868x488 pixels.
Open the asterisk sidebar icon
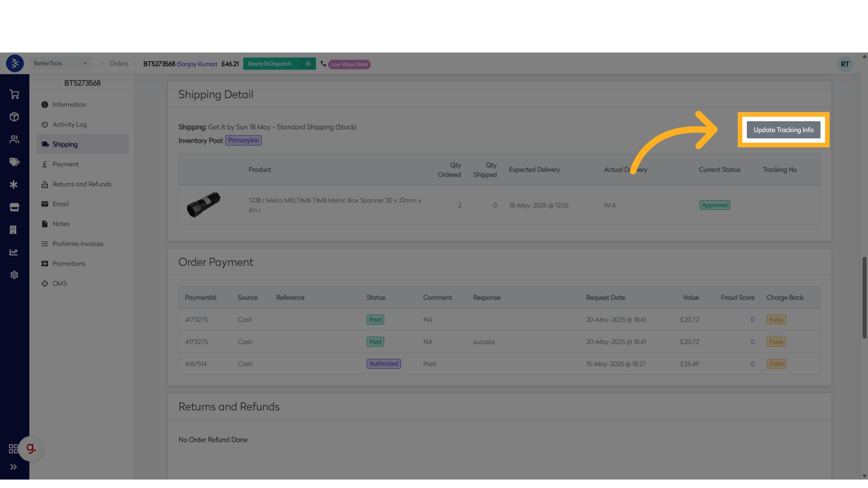14,184
